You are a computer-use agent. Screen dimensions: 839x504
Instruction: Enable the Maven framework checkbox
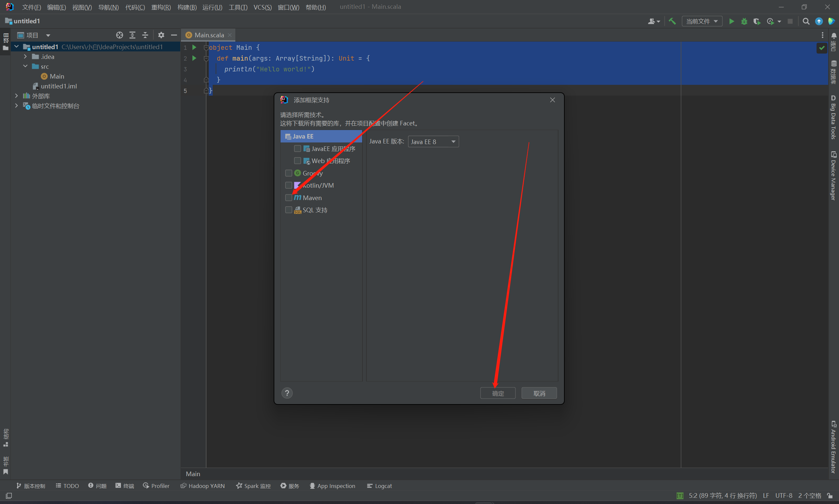[288, 198]
